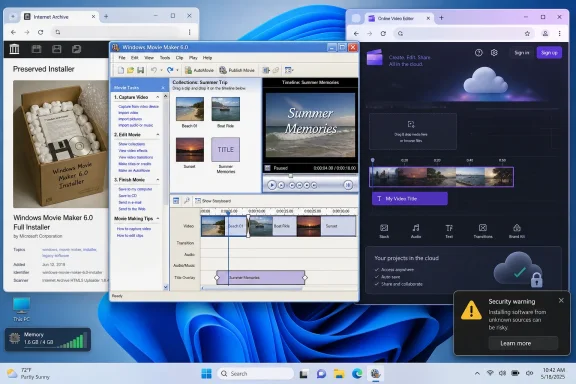Open Microsoft Edge from the taskbar
The width and height of the screenshot is (576, 384).
(357, 374)
